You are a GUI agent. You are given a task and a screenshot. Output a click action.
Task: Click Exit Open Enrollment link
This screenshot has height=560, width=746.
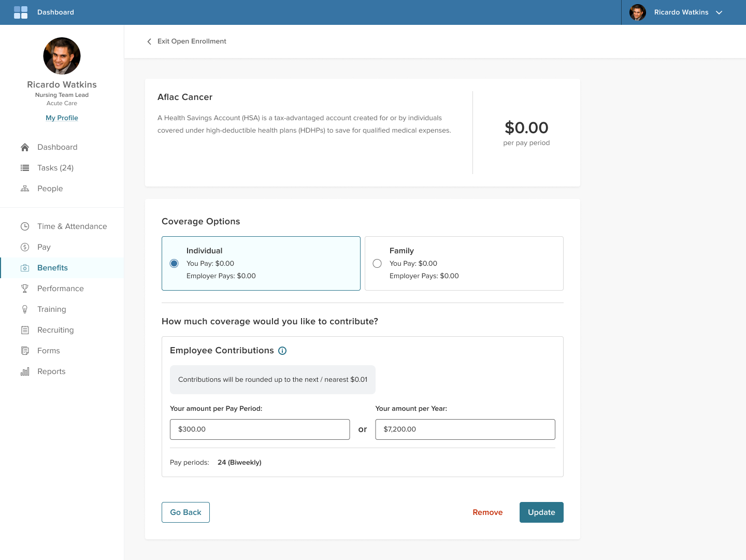tap(192, 41)
